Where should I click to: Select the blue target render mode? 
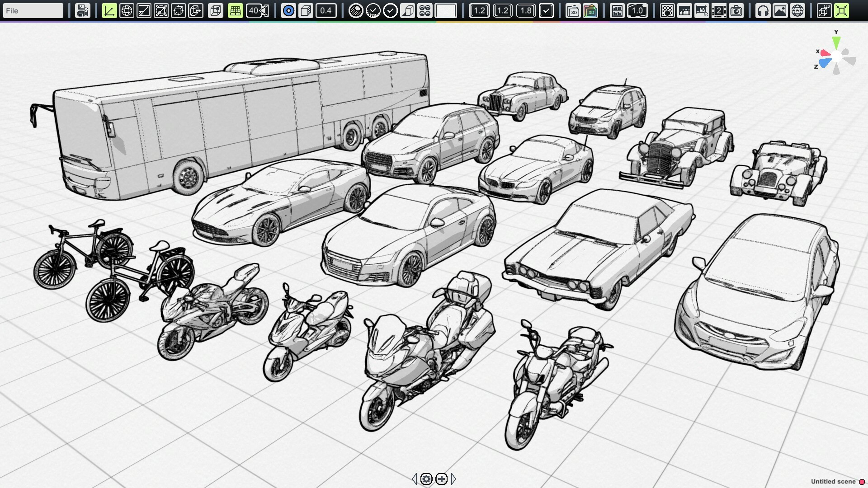tap(288, 10)
